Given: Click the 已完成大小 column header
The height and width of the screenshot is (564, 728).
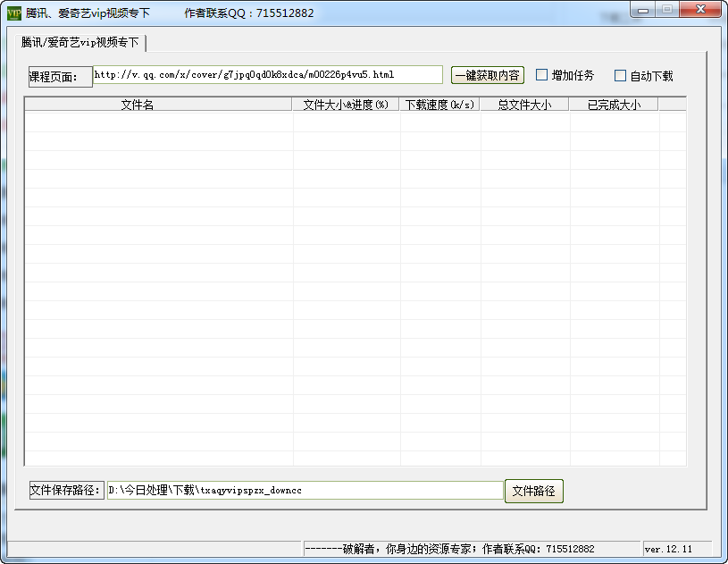Looking at the screenshot, I should point(613,105).
